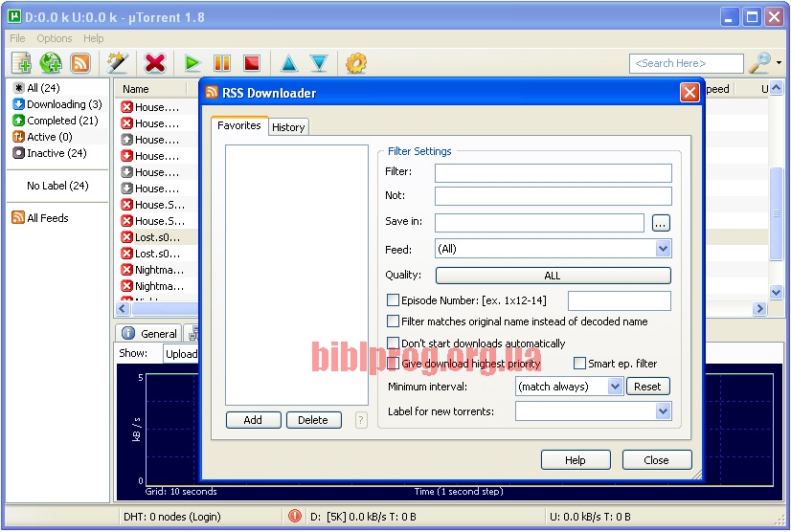791x532 pixels.
Task: Select the Active (0) category
Action: [43, 137]
